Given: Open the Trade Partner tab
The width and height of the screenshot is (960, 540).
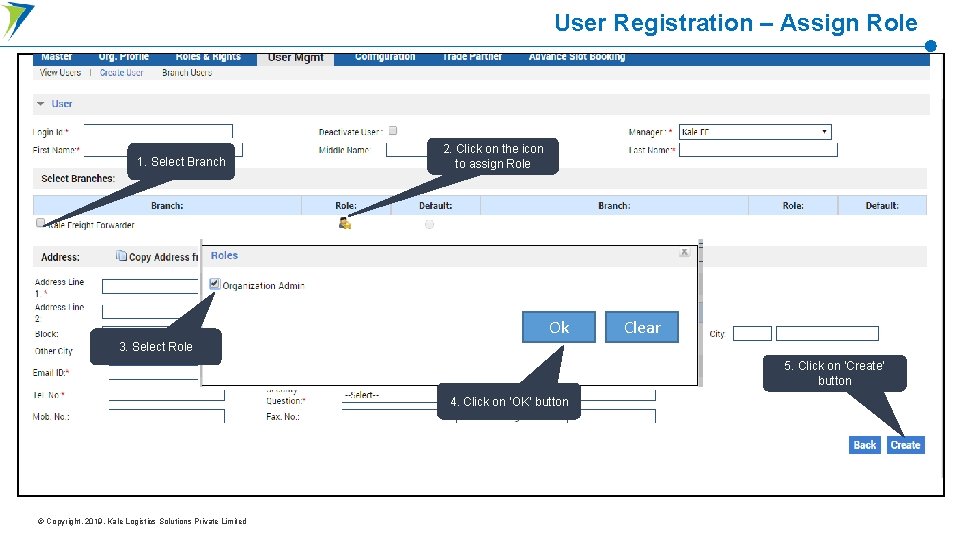Looking at the screenshot, I should [472, 57].
